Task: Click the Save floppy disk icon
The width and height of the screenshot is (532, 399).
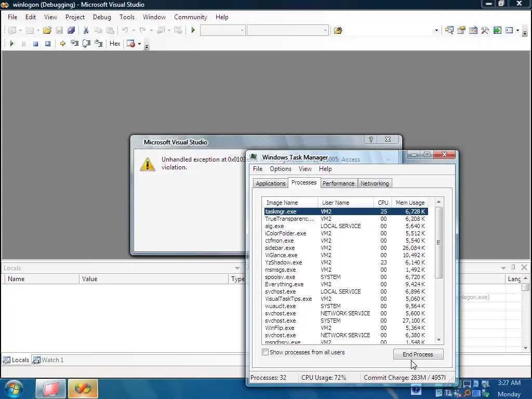Action: (x=59, y=30)
